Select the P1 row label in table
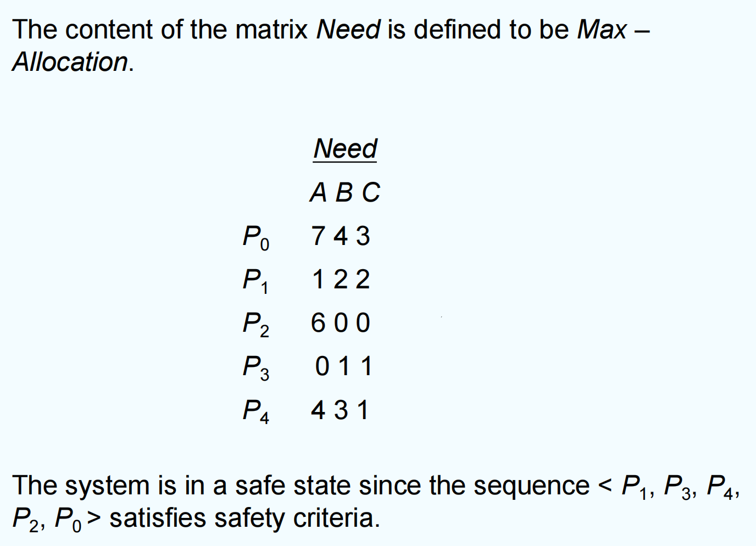The image size is (756, 546). tap(255, 281)
